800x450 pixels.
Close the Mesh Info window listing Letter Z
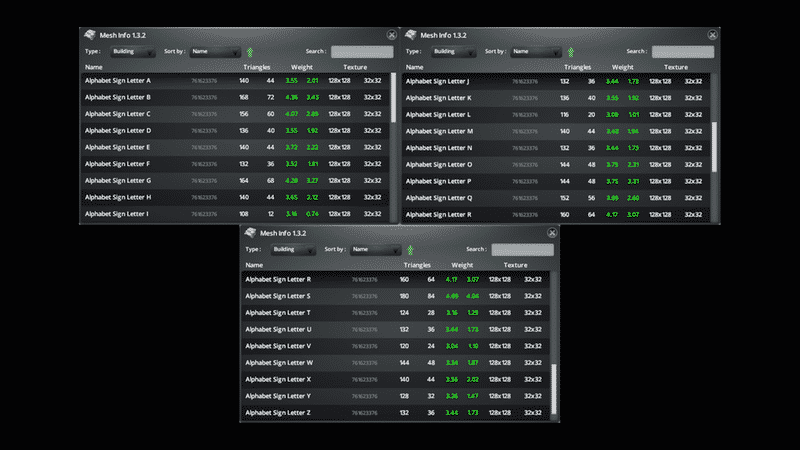pos(551,233)
